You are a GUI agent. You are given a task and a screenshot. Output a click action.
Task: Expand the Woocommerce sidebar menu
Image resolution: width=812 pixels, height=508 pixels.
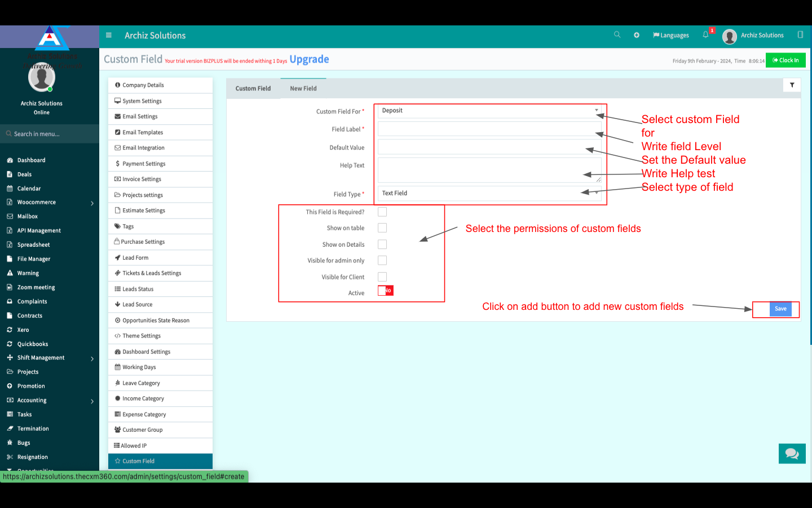coord(50,202)
